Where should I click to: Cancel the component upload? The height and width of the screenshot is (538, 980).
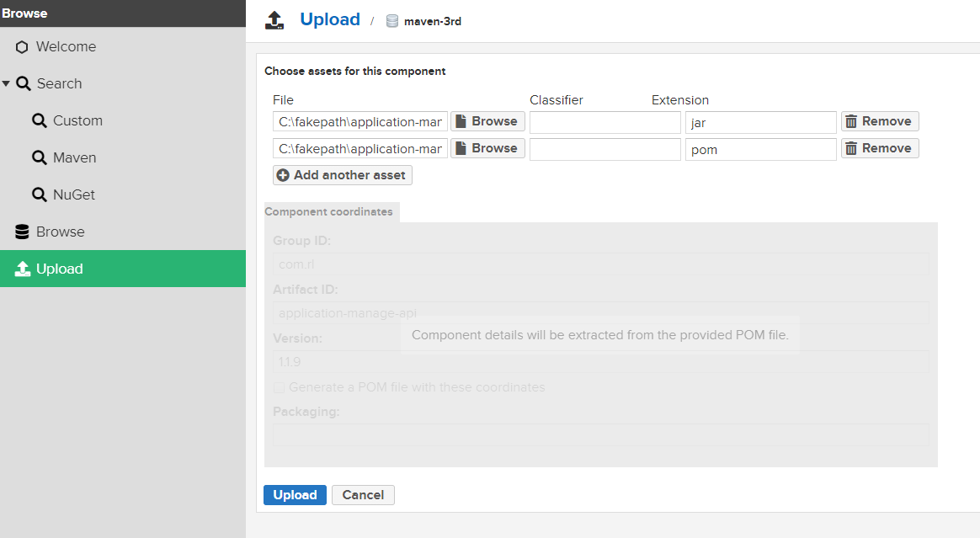coord(363,495)
